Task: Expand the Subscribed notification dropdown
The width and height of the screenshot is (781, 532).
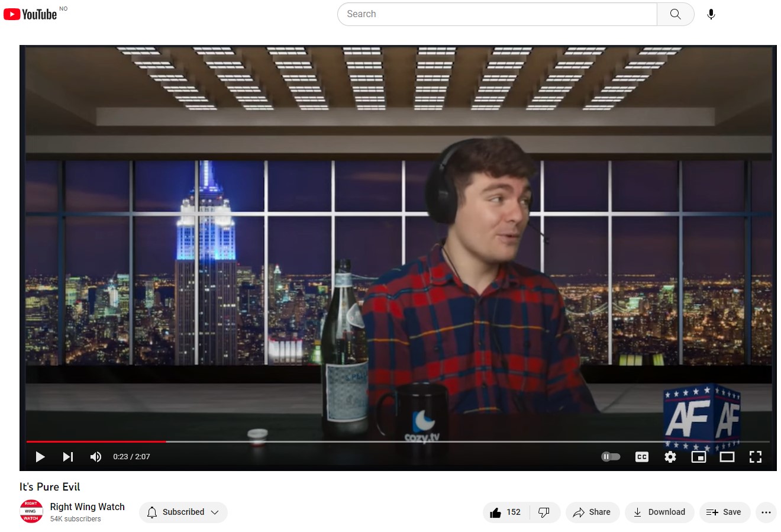Action: pos(183,512)
